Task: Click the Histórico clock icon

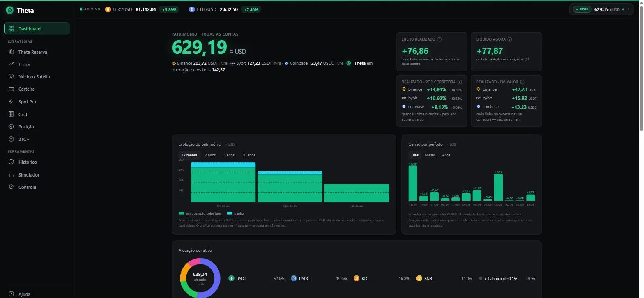Action: [x=11, y=162]
